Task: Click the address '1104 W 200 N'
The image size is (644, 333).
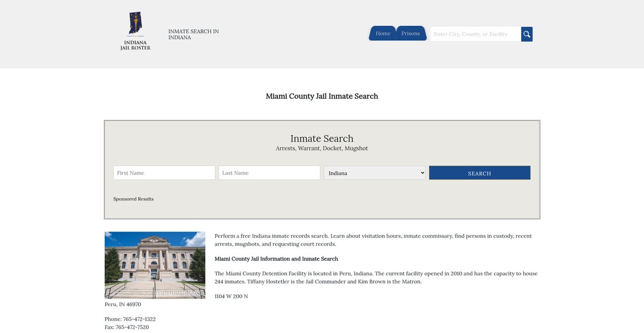Action: (231, 296)
